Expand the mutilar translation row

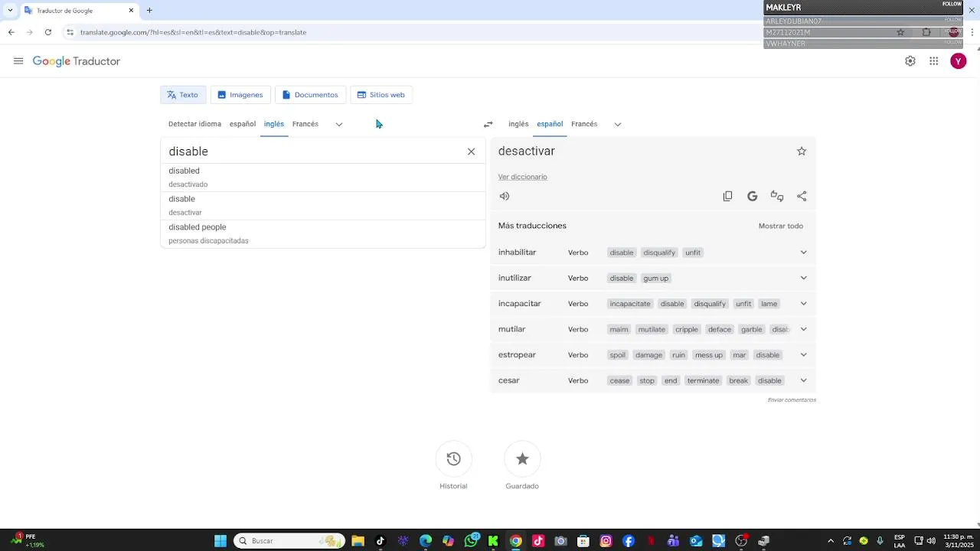point(803,329)
